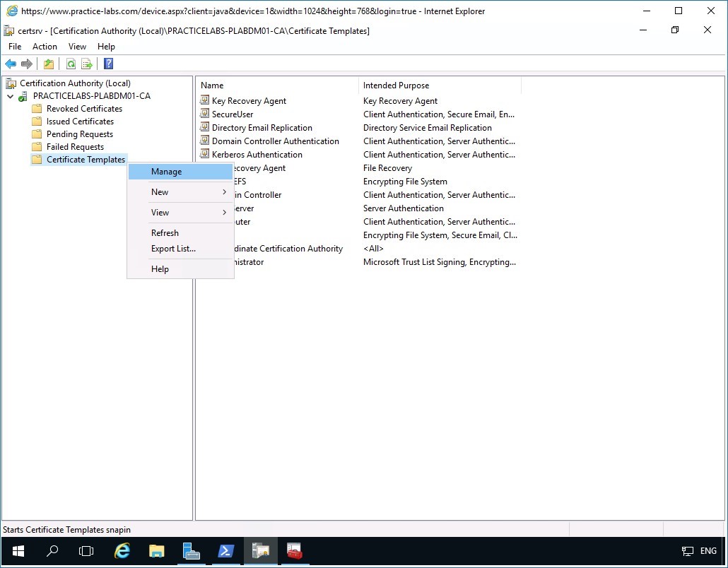Click 'Microsoft Trust List Signing' purpose cell
728x568 pixels.
439,262
